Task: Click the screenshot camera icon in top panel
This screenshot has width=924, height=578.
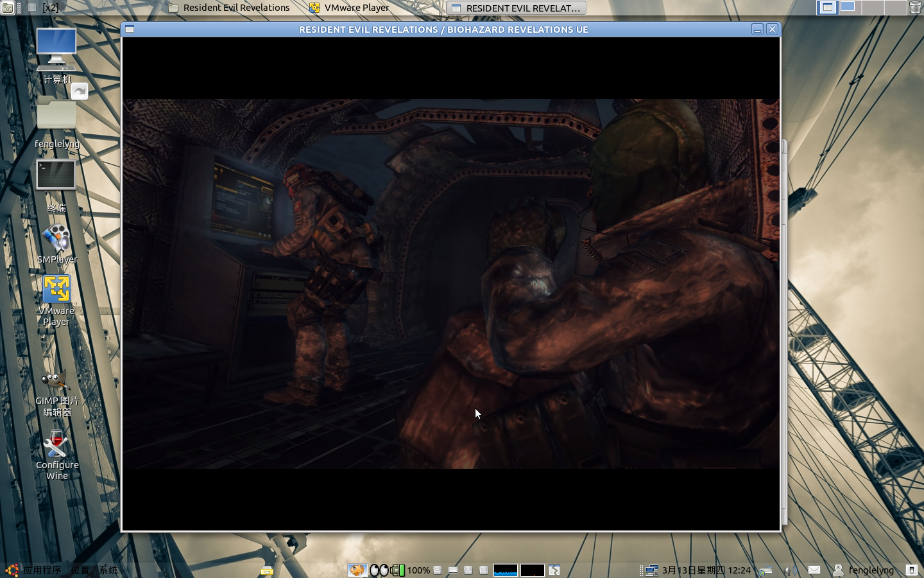Action: tap(8, 8)
